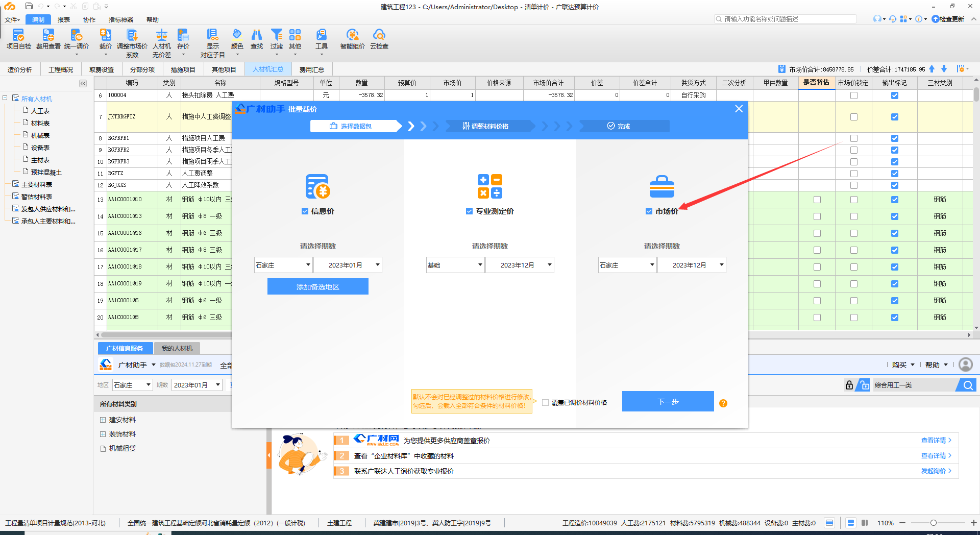Image resolution: width=980 pixels, height=535 pixels.
Task: Click the move up arrow icon
Action: [932, 69]
